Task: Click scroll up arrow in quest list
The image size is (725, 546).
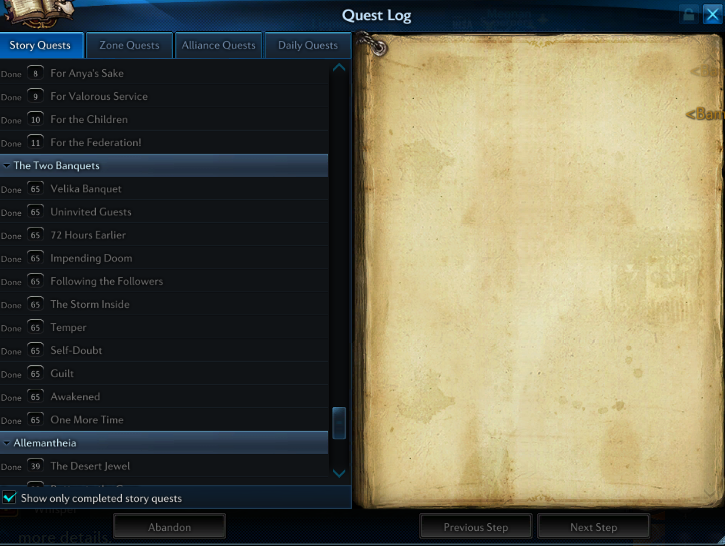Action: click(x=339, y=68)
